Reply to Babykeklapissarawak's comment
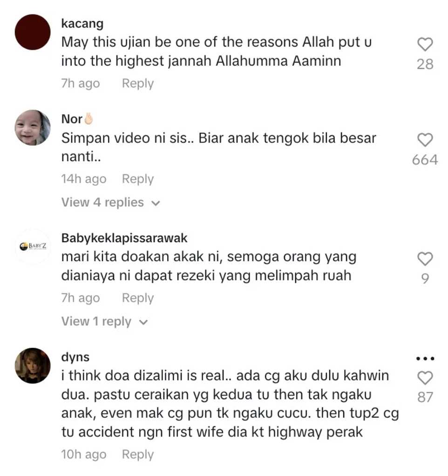448x476 pixels. 138,298
